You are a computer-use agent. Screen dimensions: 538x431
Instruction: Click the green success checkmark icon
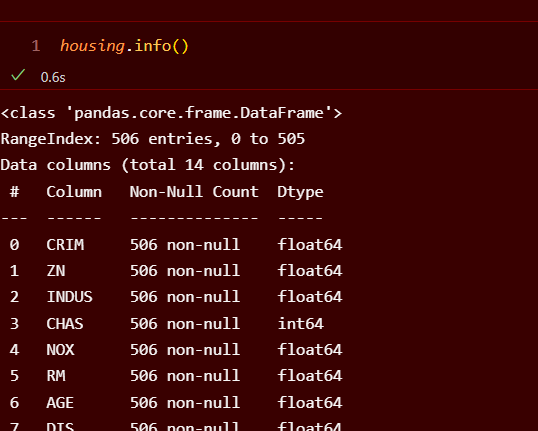18,75
